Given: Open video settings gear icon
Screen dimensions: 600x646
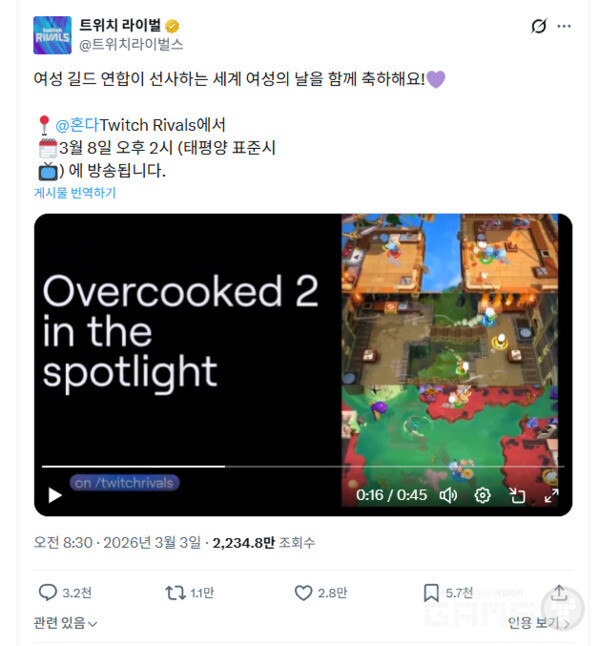Looking at the screenshot, I should pos(482,495).
